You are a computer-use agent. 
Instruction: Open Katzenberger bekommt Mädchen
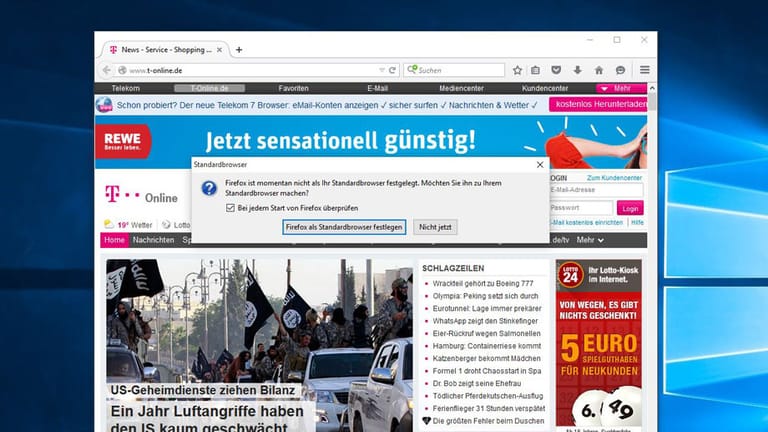486,359
